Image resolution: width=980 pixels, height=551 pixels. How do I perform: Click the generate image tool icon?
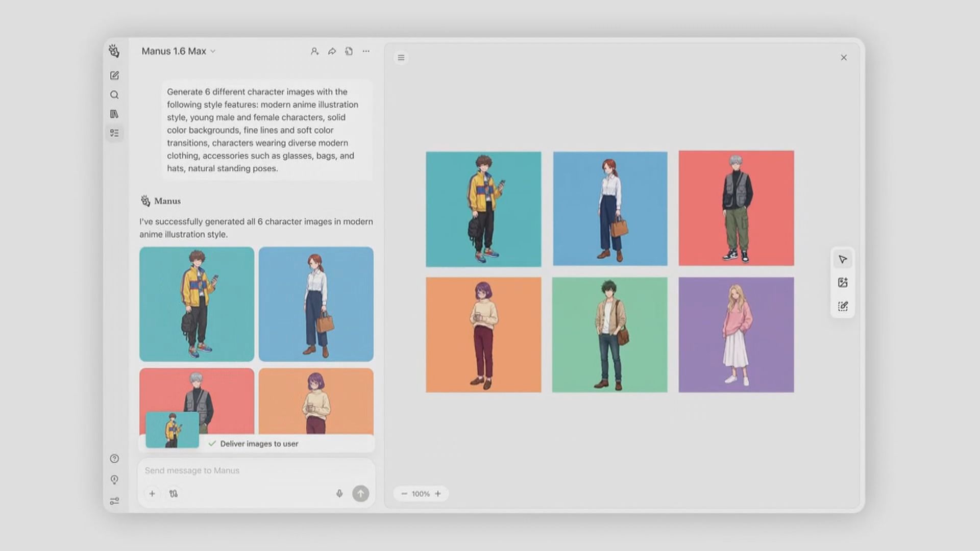(x=843, y=283)
